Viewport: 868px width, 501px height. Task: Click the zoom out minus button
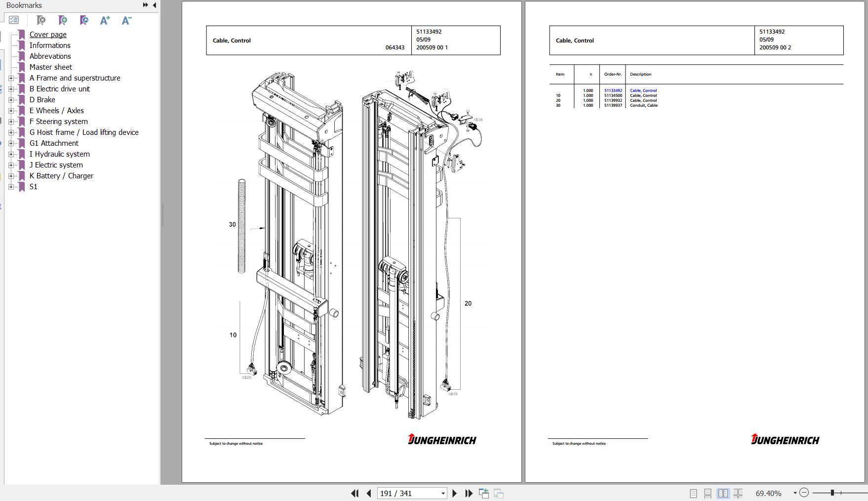point(804,493)
